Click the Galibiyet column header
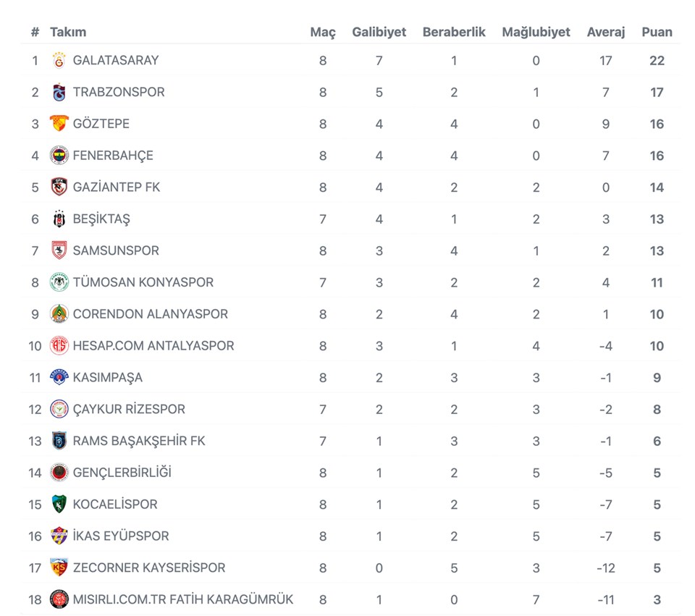695x616 pixels. (379, 32)
